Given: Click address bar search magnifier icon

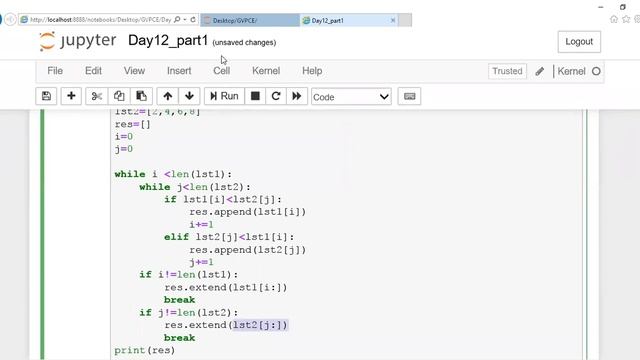Looking at the screenshot, I should tap(177, 20).
